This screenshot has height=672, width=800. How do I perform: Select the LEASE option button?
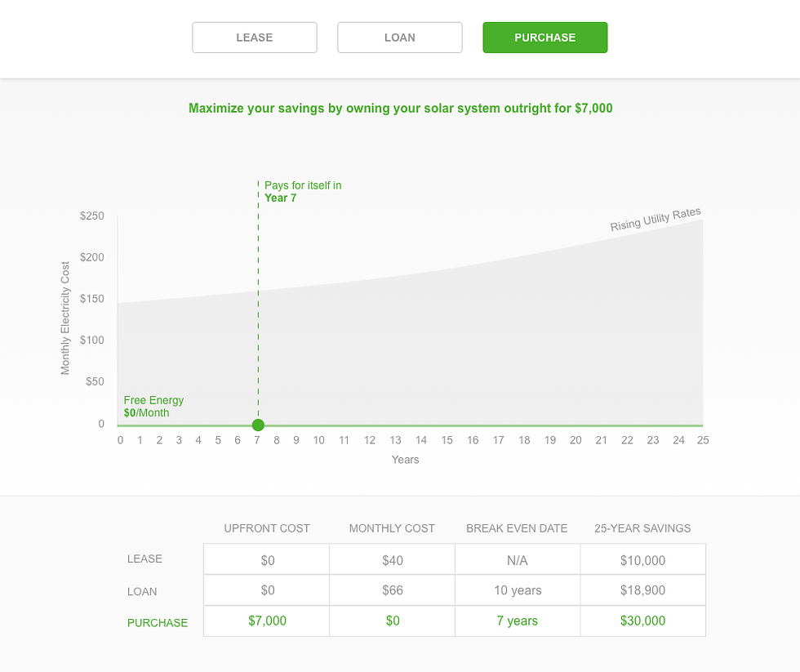coord(254,38)
